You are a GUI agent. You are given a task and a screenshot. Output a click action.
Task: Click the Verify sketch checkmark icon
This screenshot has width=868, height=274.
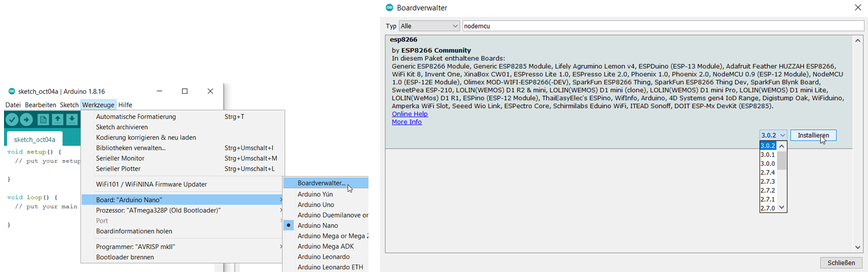pyautogui.click(x=12, y=120)
